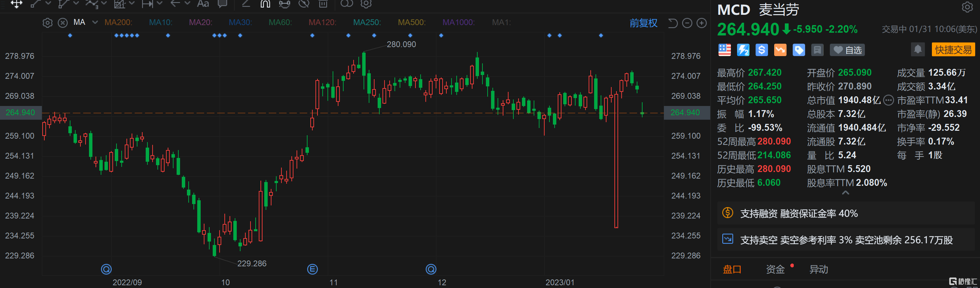The image size is (980, 288).
Task: Zoom in chart with plus circle
Action: 702,23
